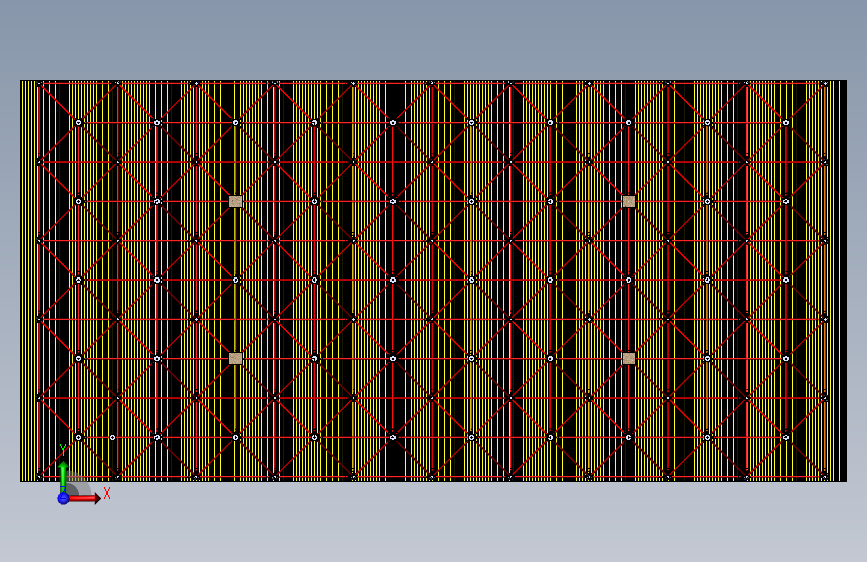Select the lower-left tan square block in model
The height and width of the screenshot is (562, 867).
(x=236, y=358)
